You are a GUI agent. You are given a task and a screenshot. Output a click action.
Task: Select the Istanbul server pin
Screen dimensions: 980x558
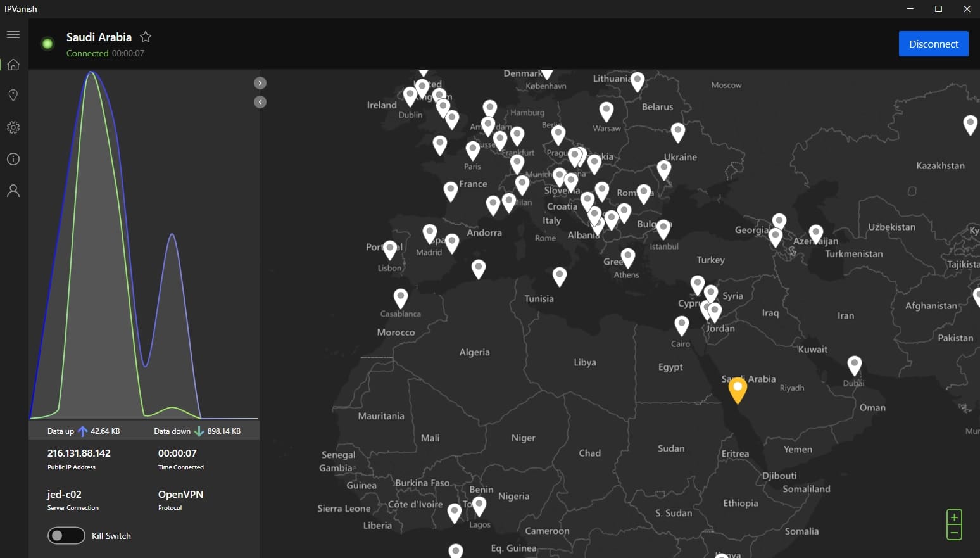pyautogui.click(x=663, y=230)
